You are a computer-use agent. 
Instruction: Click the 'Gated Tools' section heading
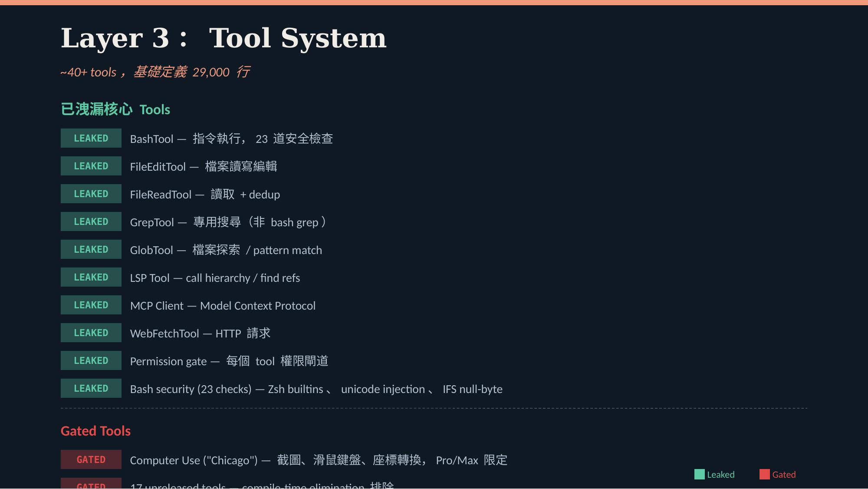point(95,431)
